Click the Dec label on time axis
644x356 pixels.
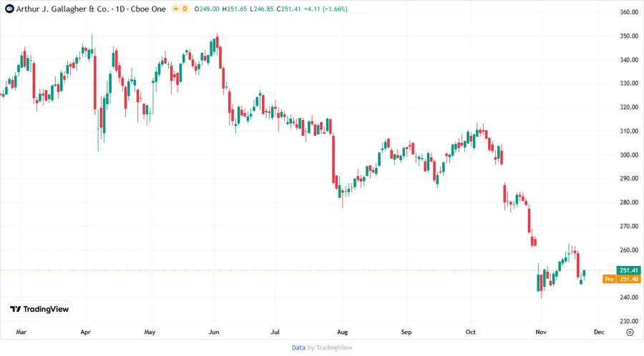[x=599, y=332]
